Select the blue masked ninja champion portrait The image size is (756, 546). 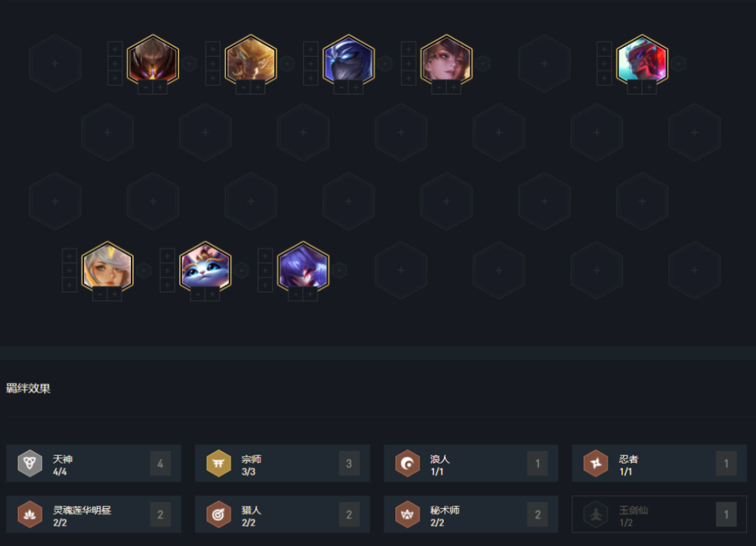click(349, 60)
